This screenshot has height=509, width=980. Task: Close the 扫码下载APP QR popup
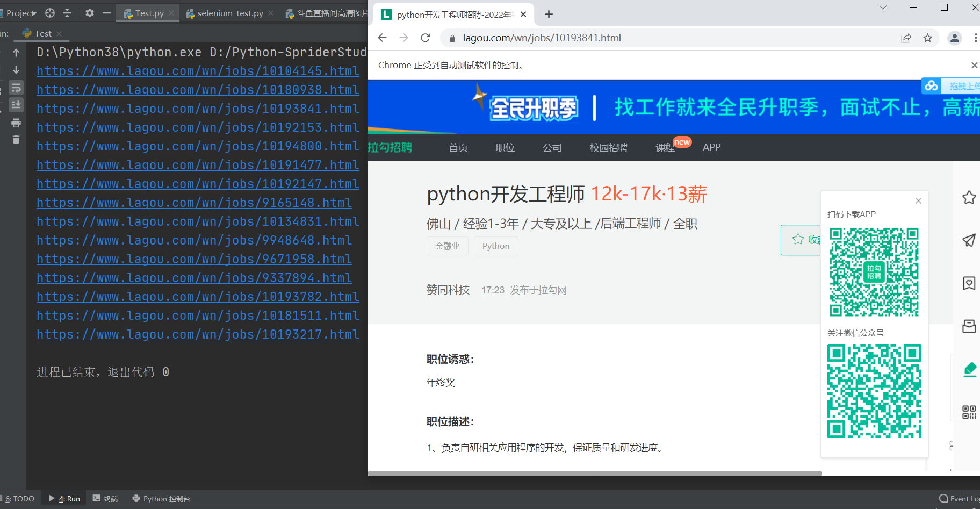coord(918,200)
